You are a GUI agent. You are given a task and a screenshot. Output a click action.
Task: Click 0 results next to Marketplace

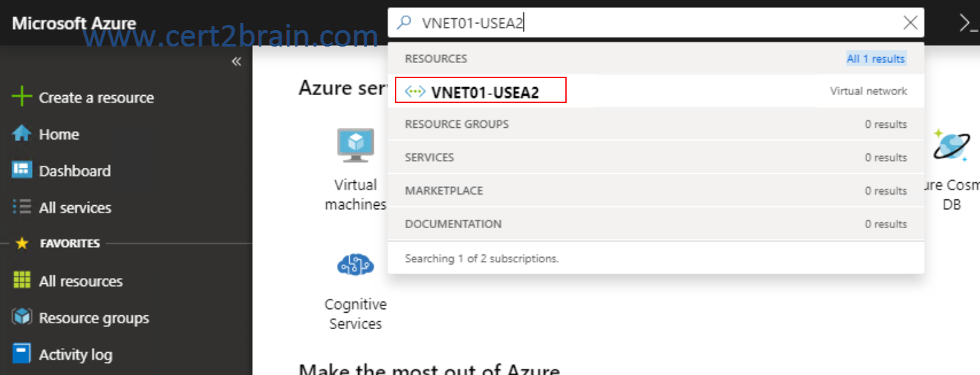886,191
